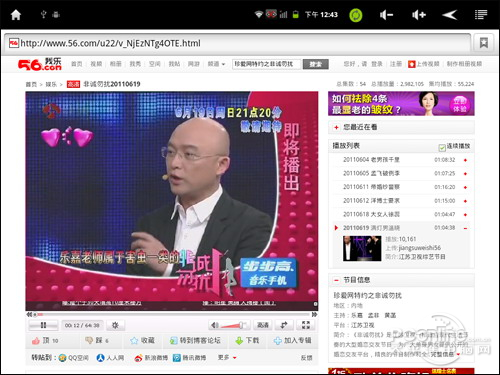Mute the player with the speaker icon
This screenshot has width=500, height=375.
click(x=215, y=325)
